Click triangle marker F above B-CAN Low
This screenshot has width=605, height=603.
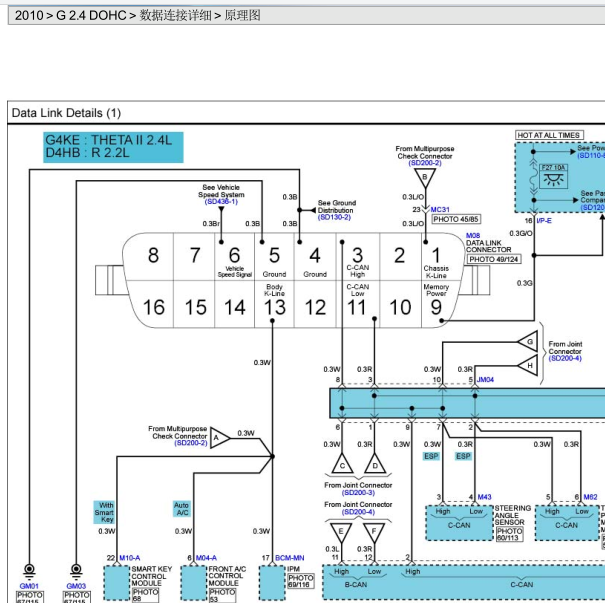pos(374,532)
